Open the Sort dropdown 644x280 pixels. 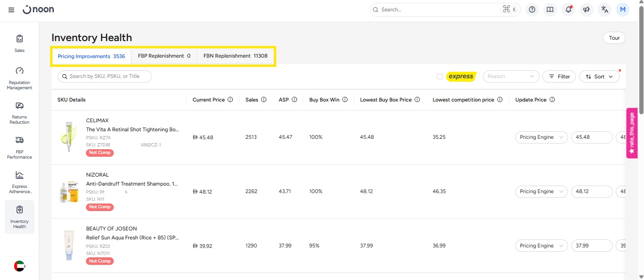[x=599, y=76]
